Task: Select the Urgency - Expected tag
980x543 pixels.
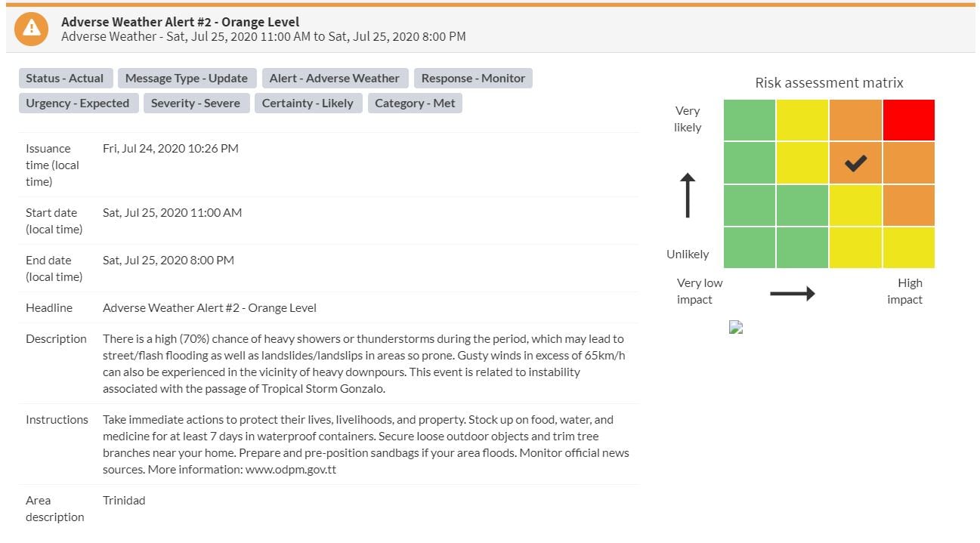Action: point(78,103)
